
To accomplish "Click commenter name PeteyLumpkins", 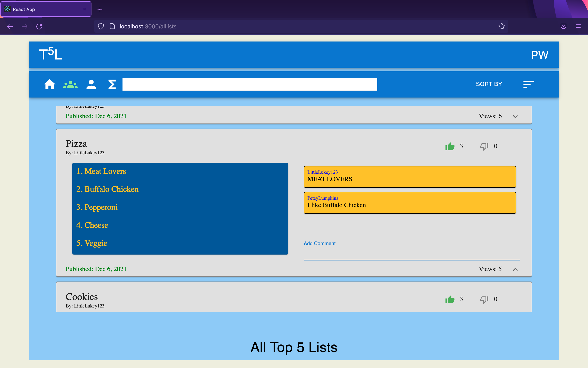I will coord(322,198).
